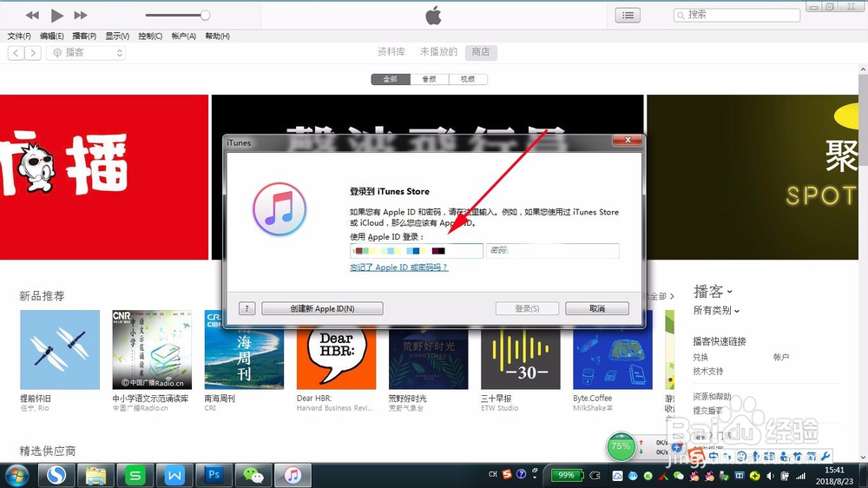Select the 音频 filter segment
868x488 pixels.
click(429, 79)
